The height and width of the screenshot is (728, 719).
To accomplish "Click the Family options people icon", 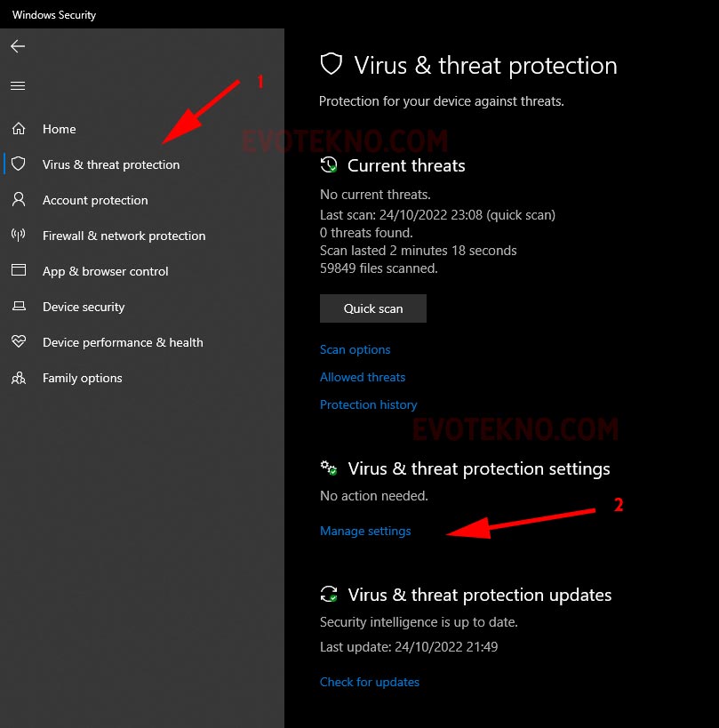I will pos(18,378).
